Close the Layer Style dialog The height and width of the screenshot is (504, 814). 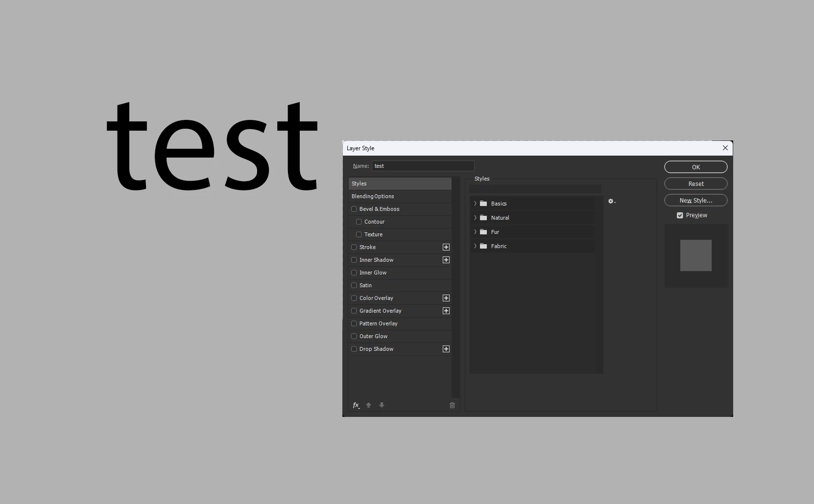point(725,148)
